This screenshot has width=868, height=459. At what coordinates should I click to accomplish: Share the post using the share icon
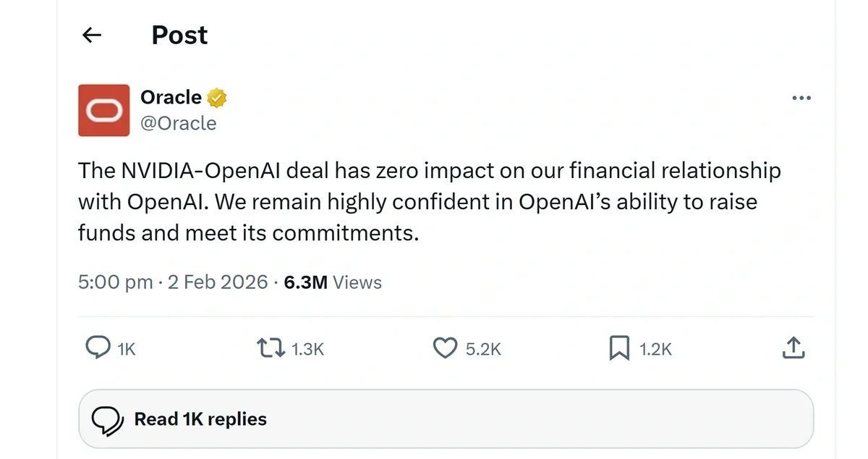[x=793, y=348]
